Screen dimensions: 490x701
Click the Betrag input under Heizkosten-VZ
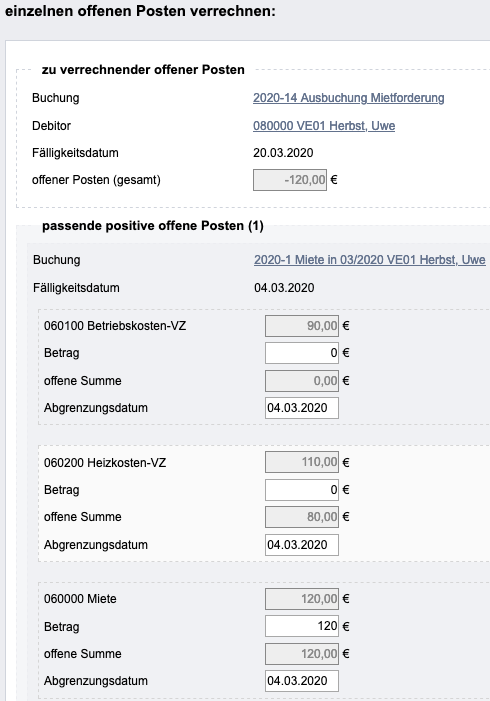point(302,490)
